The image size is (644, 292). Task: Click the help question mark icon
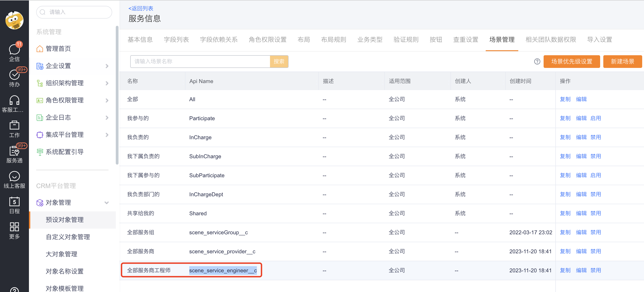[x=537, y=62]
